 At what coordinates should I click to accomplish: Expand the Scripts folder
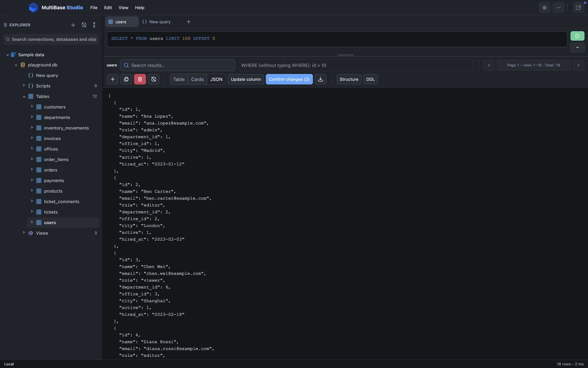click(24, 86)
